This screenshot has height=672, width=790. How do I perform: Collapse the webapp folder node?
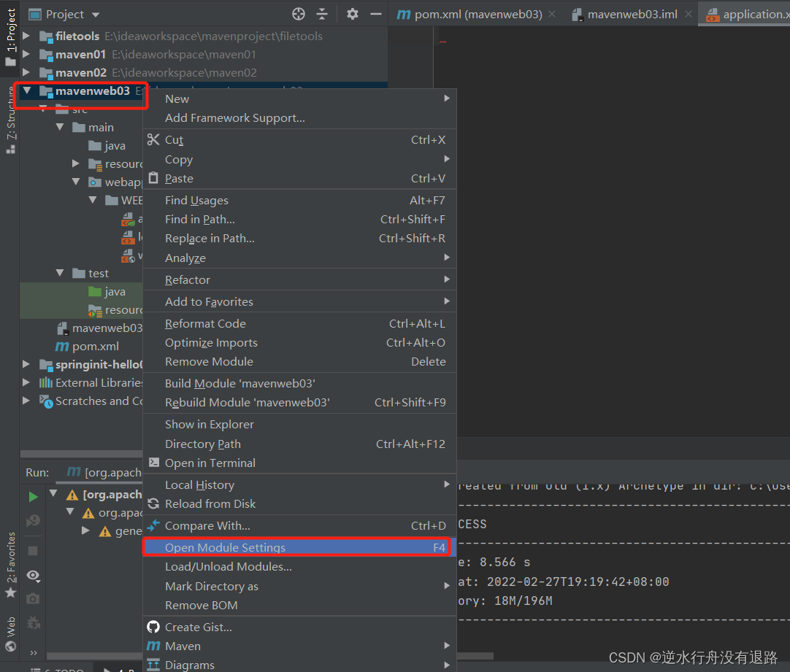(76, 182)
